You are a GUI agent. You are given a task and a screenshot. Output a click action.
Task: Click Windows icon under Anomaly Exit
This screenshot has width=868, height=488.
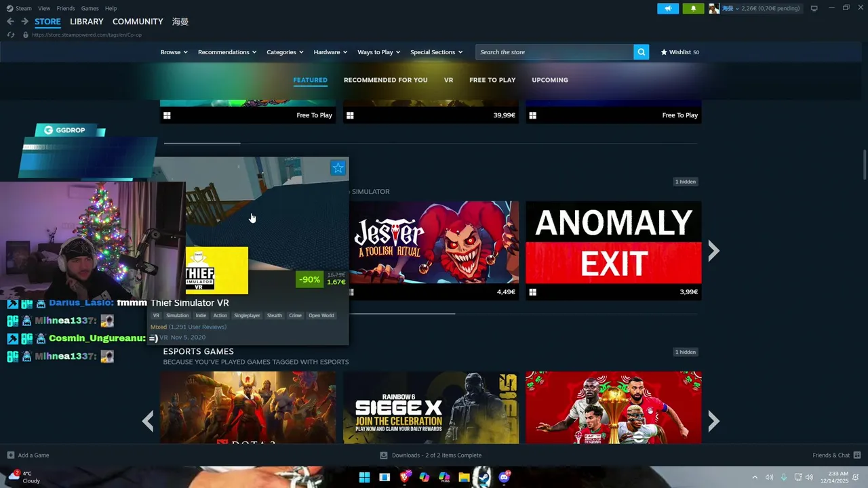coord(532,292)
